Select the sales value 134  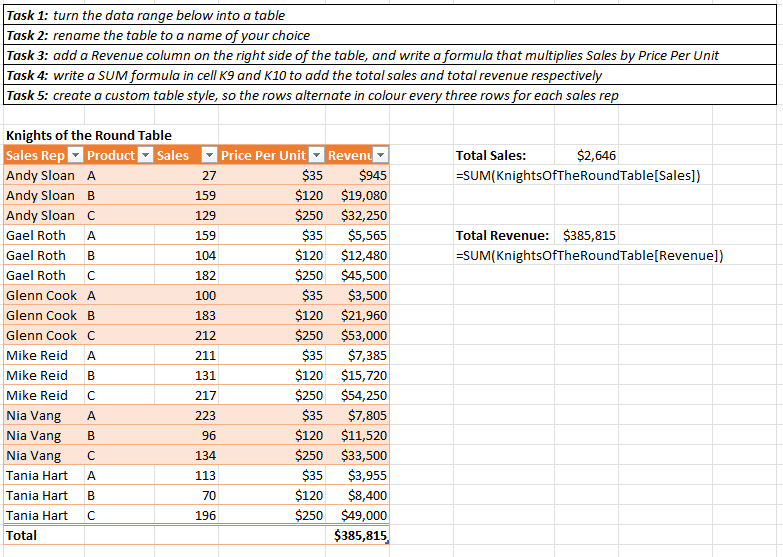tap(186, 455)
